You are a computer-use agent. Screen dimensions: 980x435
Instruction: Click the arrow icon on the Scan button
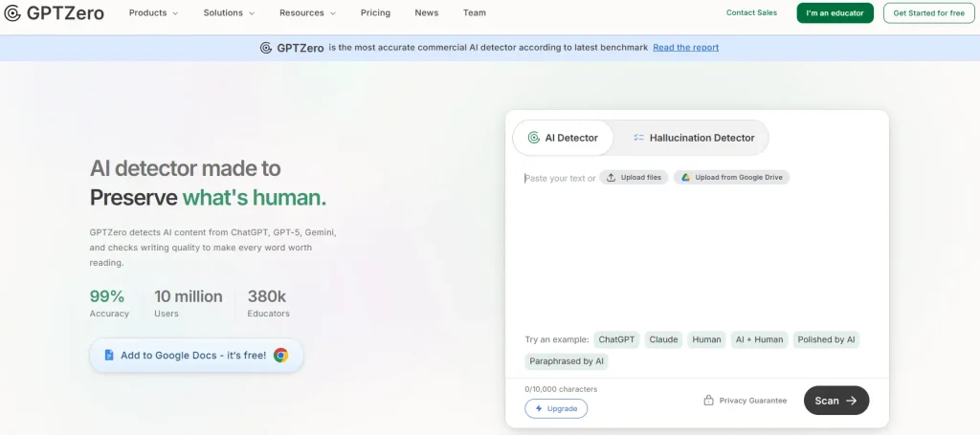click(x=851, y=401)
